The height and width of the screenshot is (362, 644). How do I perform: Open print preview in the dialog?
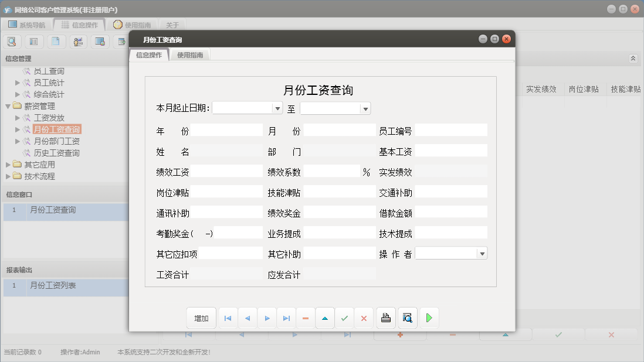pos(406,317)
